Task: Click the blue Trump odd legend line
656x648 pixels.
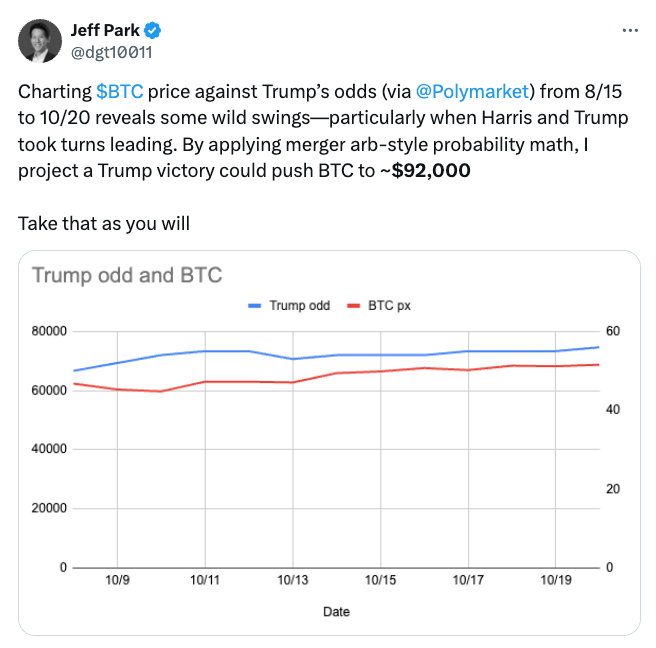Action: pos(256,306)
